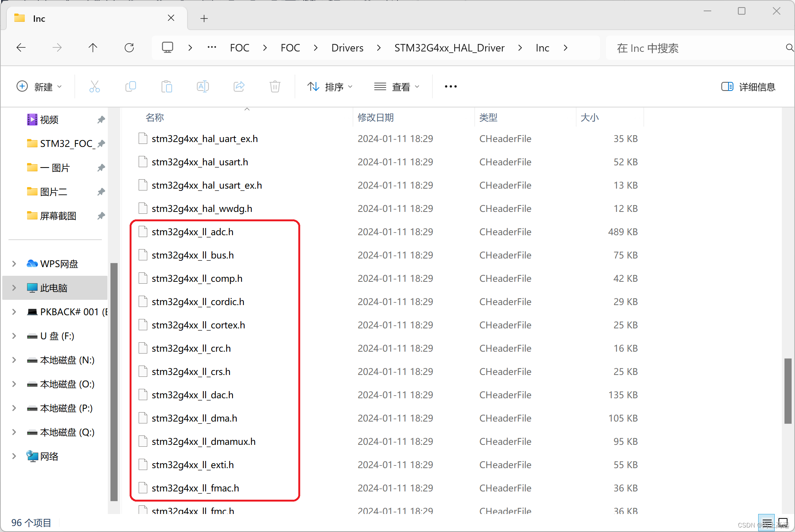Click the Rename icon
The height and width of the screenshot is (532, 795).
click(203, 87)
